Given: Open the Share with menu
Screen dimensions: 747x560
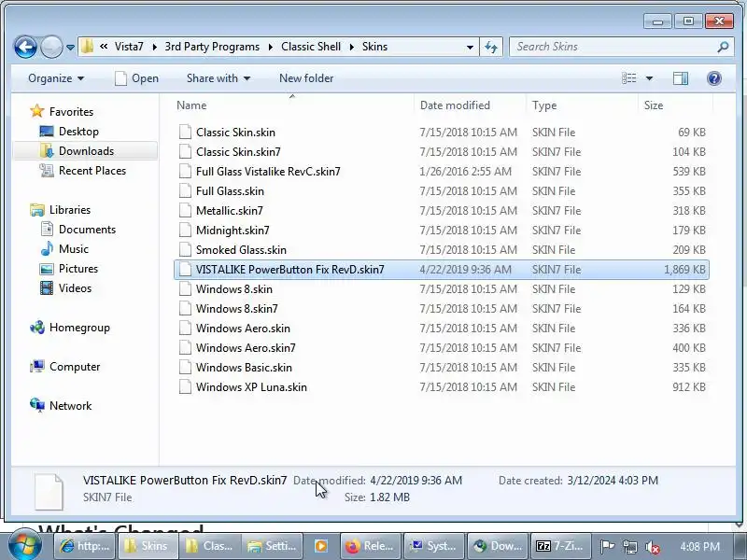Looking at the screenshot, I should point(218,78).
